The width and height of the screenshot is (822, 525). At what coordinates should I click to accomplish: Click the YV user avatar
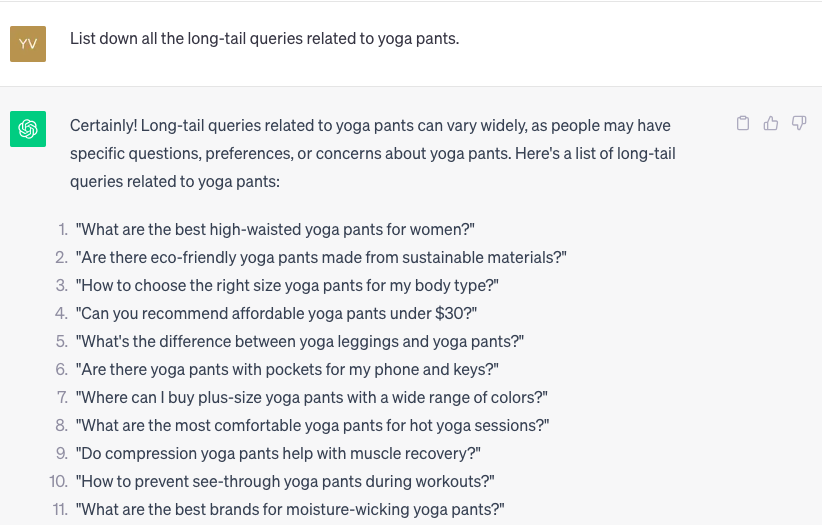point(28,44)
